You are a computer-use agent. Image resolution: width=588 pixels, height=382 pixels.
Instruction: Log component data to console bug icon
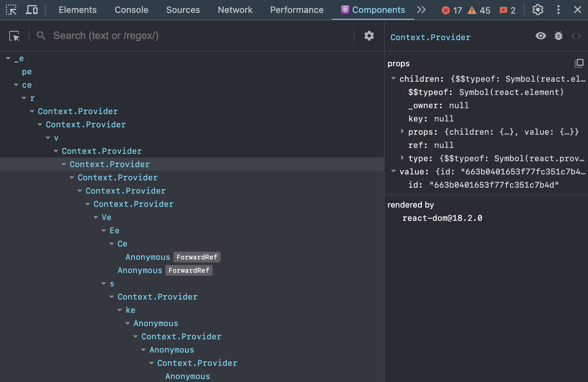coord(559,36)
